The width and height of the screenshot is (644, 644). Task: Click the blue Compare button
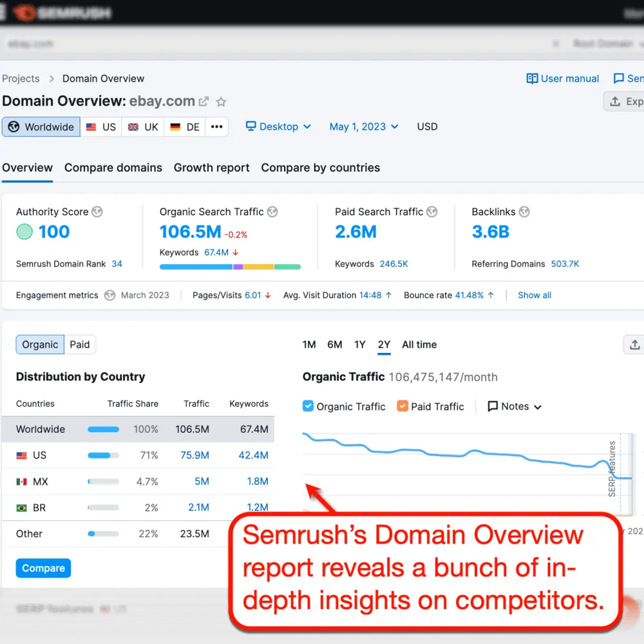[43, 568]
